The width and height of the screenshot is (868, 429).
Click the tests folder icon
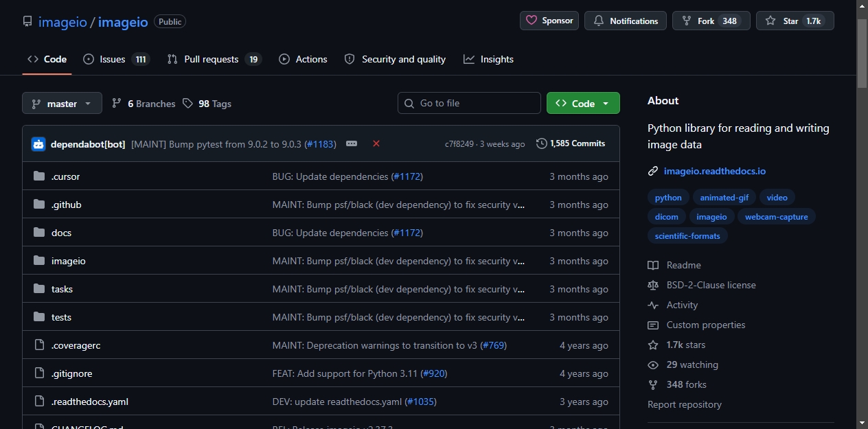pyautogui.click(x=39, y=317)
